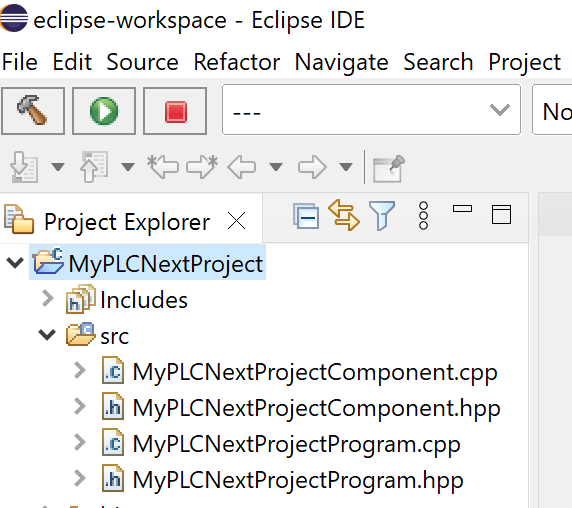
Task: Close the Project Explorer view
Action: pyautogui.click(x=236, y=221)
